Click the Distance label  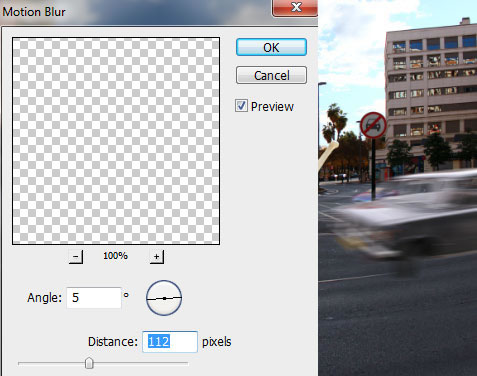[113, 342]
